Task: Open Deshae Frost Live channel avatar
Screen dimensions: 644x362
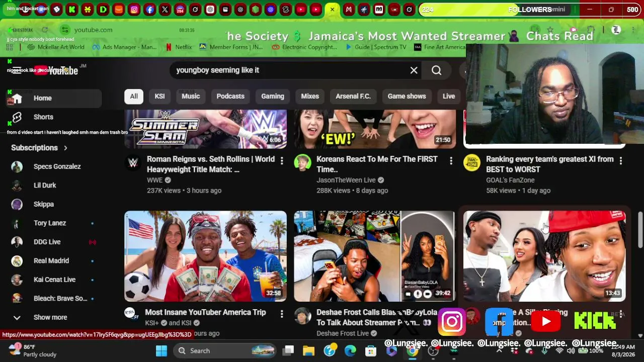Action: coord(302,316)
